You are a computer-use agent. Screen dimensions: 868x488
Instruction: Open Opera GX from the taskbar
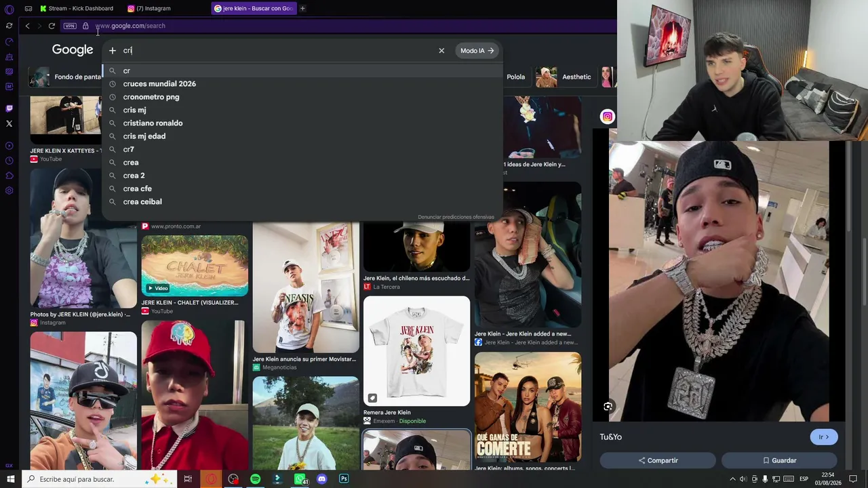212,479
